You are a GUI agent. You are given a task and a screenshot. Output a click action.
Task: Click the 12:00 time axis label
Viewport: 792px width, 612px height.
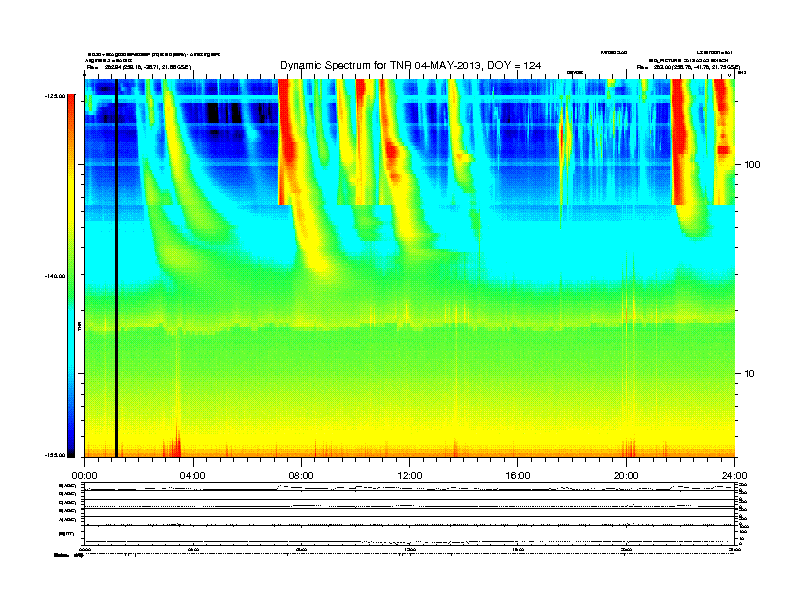[410, 476]
